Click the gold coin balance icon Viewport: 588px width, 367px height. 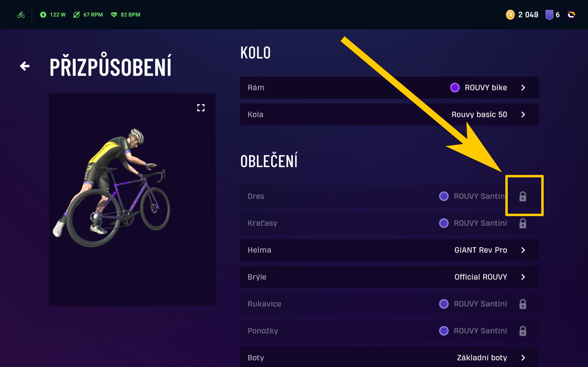tap(510, 15)
